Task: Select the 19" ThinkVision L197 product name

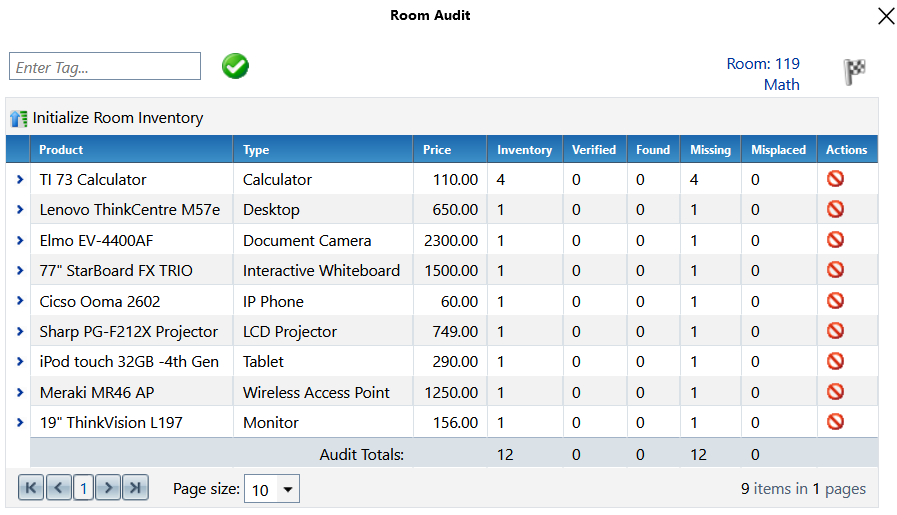Action: [x=111, y=423]
